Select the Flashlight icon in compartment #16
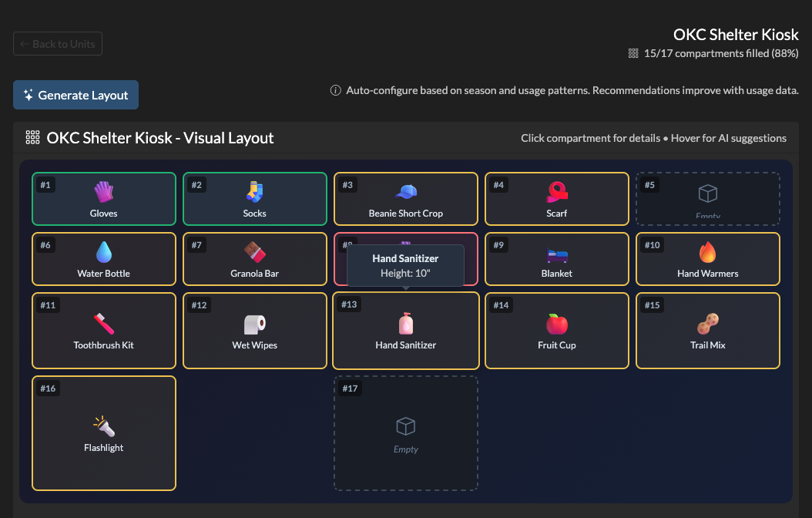The height and width of the screenshot is (518, 812). click(x=104, y=426)
